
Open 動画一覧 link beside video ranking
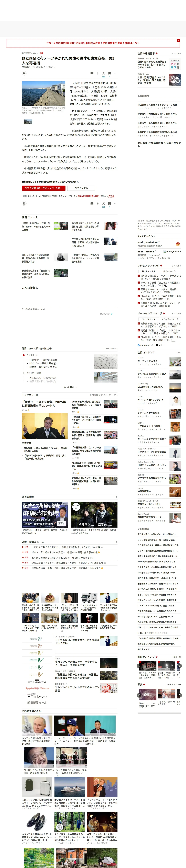click(177, 657)
